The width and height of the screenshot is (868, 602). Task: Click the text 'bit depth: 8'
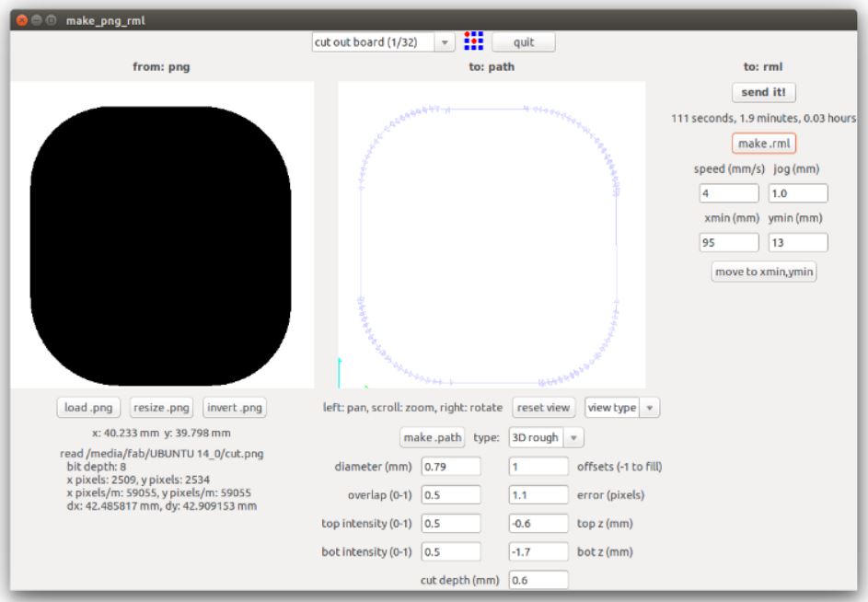click(97, 467)
